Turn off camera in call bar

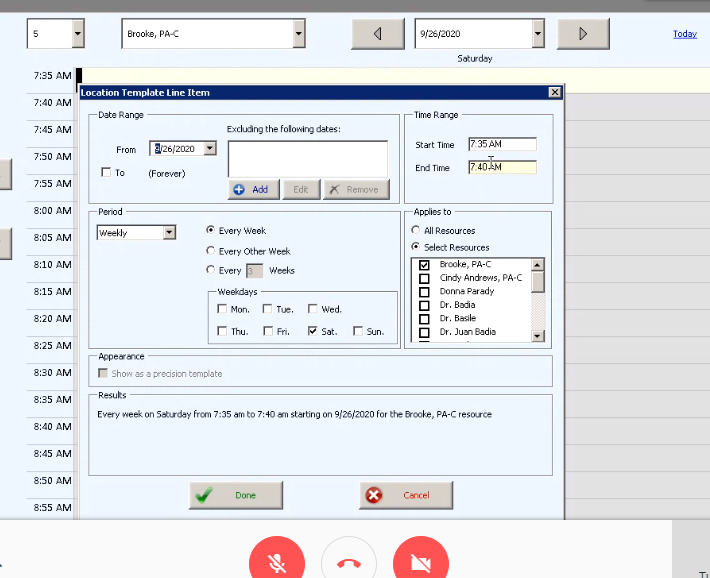(421, 563)
